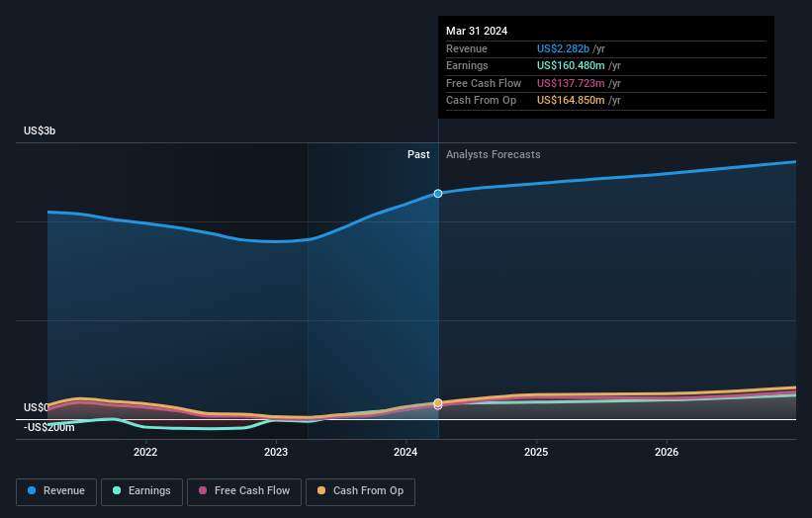Click the 2024 x-axis label

pyautogui.click(x=406, y=453)
